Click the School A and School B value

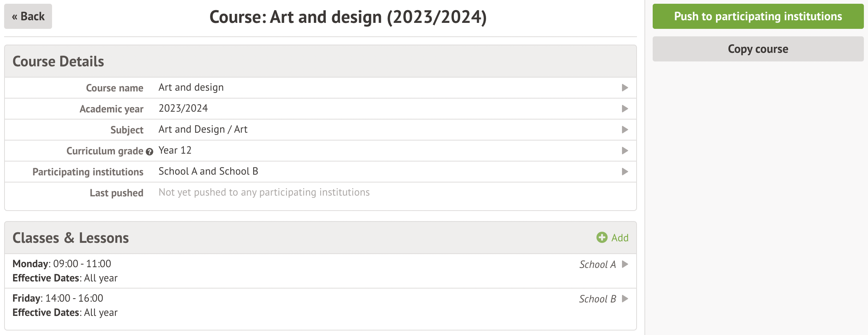[x=208, y=172]
